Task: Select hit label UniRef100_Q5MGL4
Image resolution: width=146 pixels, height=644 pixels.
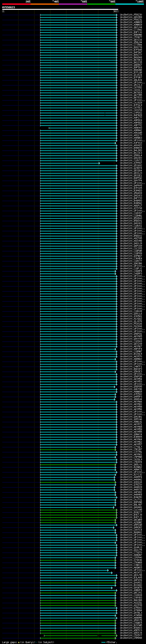Action: tap(131, 156)
